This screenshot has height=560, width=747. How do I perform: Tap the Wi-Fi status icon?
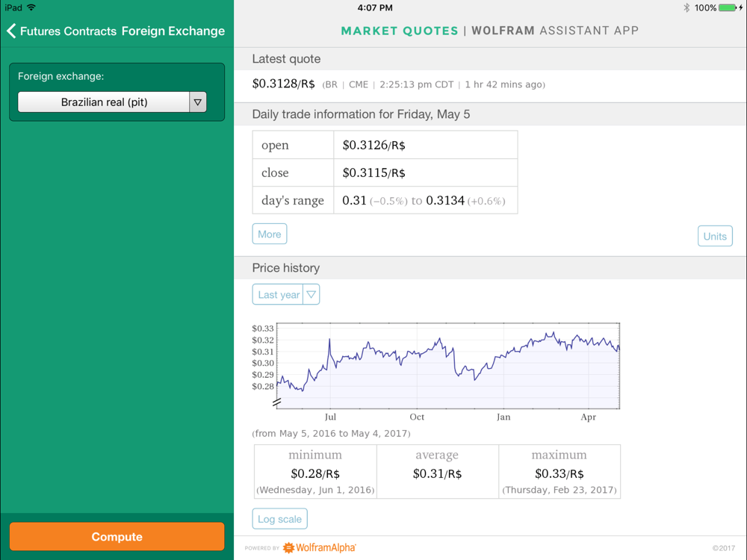click(31, 7)
